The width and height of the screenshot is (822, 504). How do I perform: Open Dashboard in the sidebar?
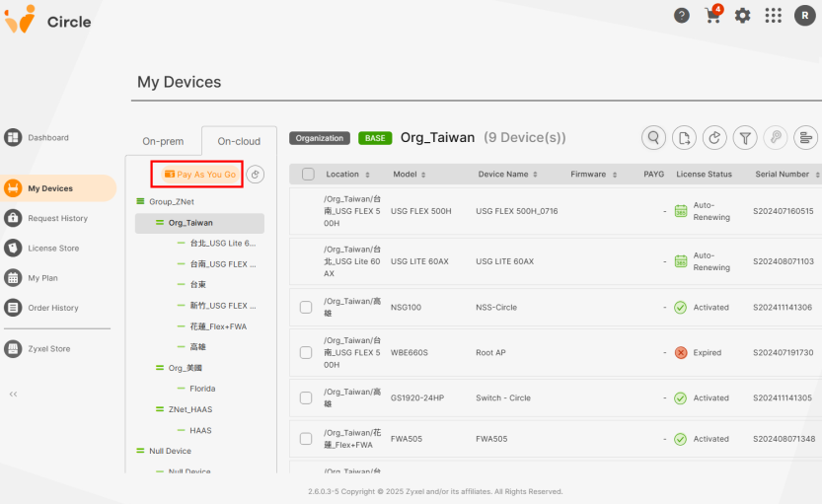pyautogui.click(x=48, y=137)
